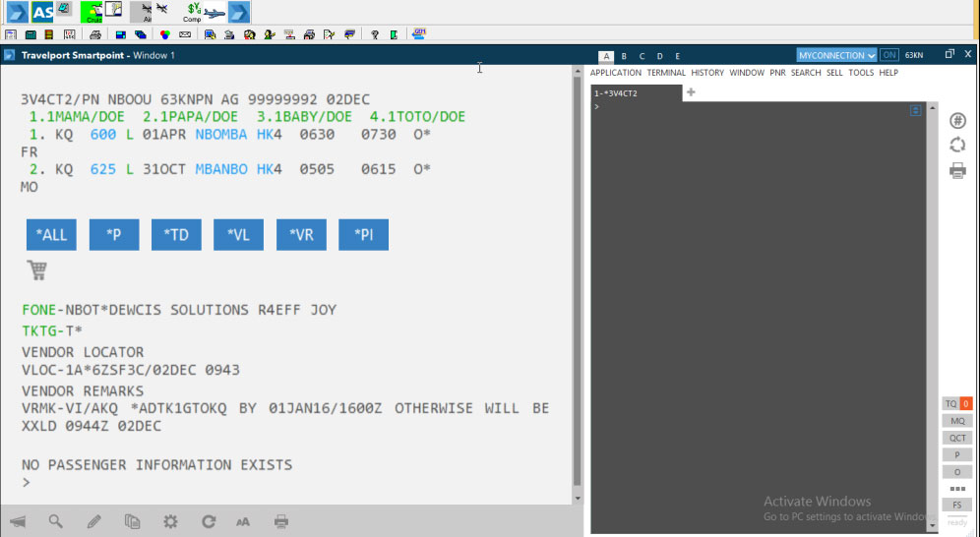Switch to work area C
This screenshot has width=980, height=537.
(642, 56)
